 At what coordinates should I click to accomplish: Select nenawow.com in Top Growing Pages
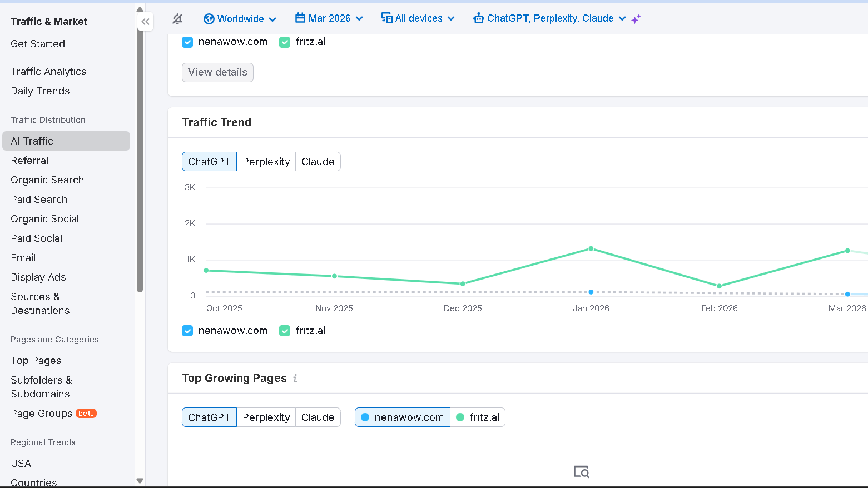(403, 417)
